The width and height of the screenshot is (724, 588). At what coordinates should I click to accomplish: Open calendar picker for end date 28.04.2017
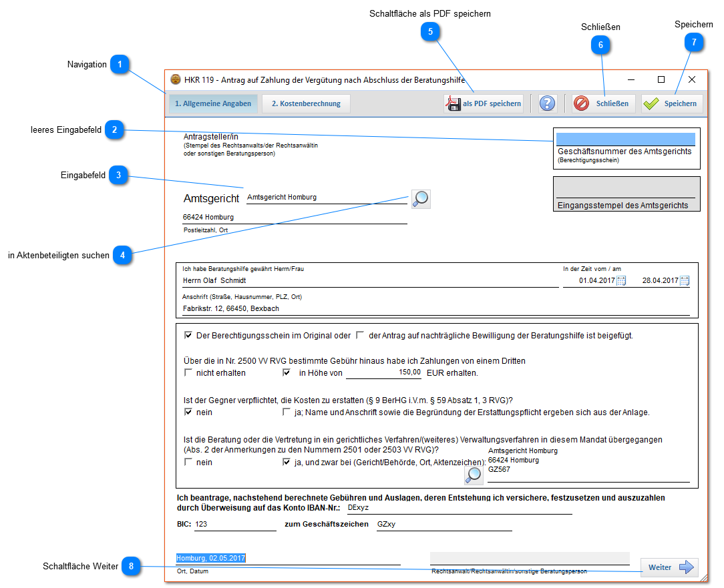684,281
